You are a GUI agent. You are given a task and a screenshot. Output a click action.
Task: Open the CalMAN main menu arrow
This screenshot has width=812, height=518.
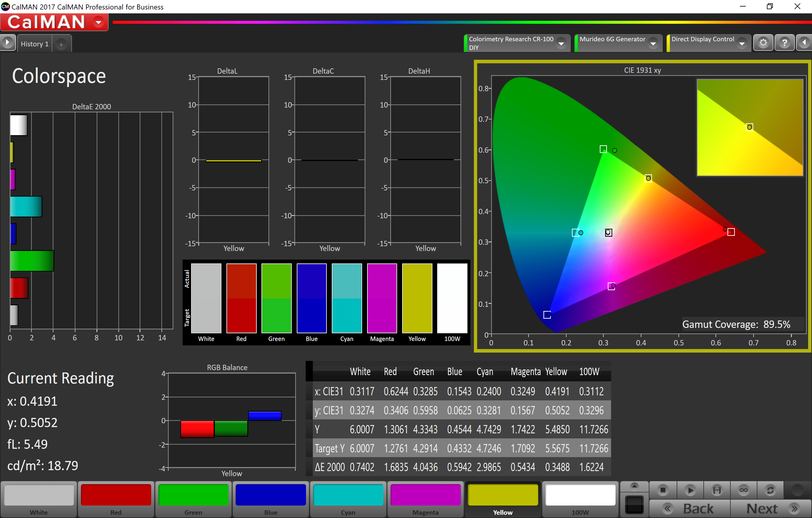tap(99, 23)
